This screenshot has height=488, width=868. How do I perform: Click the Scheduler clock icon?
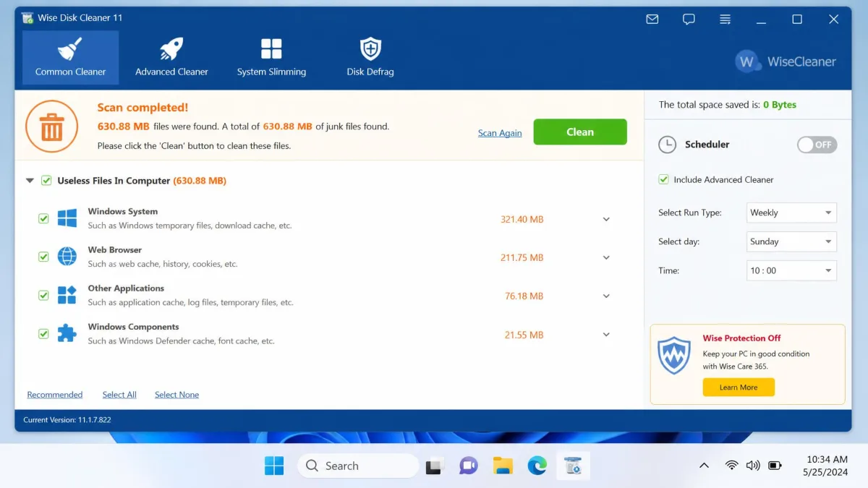coord(667,145)
